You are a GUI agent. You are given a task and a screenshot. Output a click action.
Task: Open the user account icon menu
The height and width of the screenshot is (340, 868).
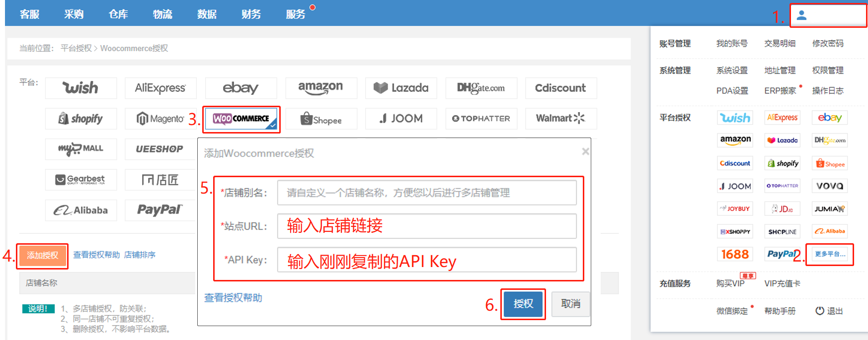pyautogui.click(x=801, y=15)
